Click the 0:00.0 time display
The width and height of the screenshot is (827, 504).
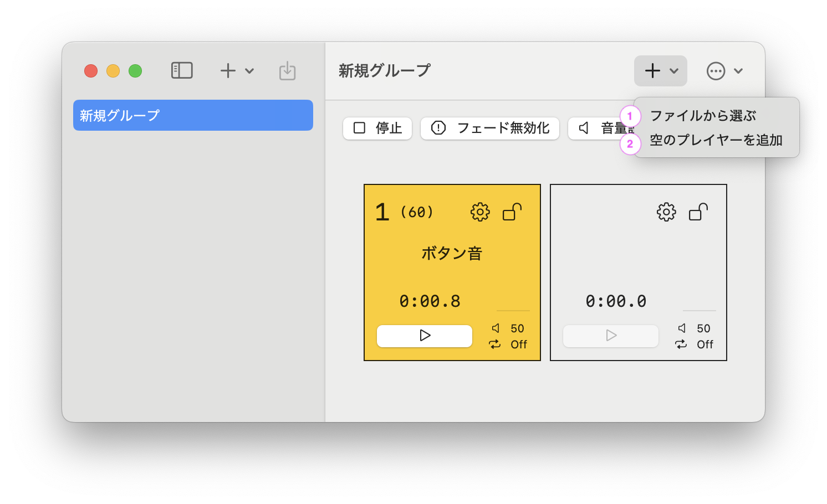[x=616, y=301]
